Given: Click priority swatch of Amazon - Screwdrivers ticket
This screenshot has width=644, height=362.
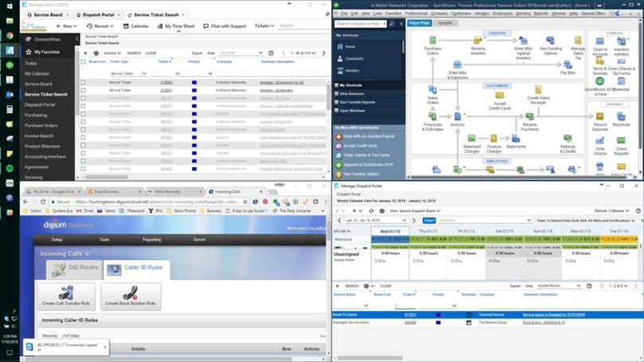Looking at the screenshot, I should [x=194, y=90].
